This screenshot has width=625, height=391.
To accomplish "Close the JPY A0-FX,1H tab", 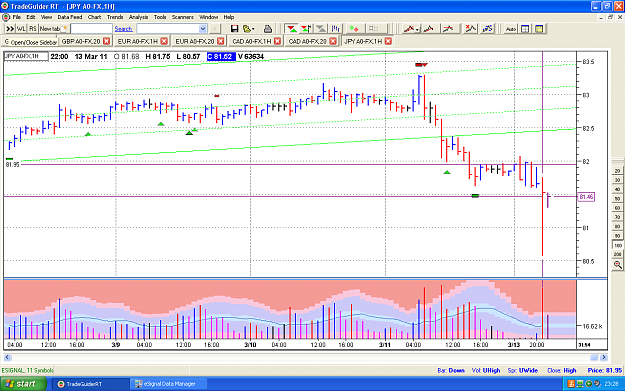I will click(x=388, y=41).
